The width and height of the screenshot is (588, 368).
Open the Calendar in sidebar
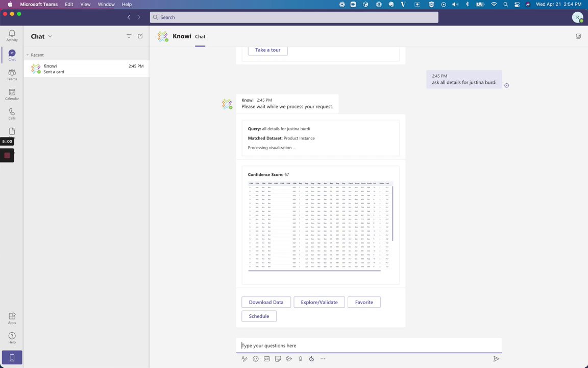12,94
